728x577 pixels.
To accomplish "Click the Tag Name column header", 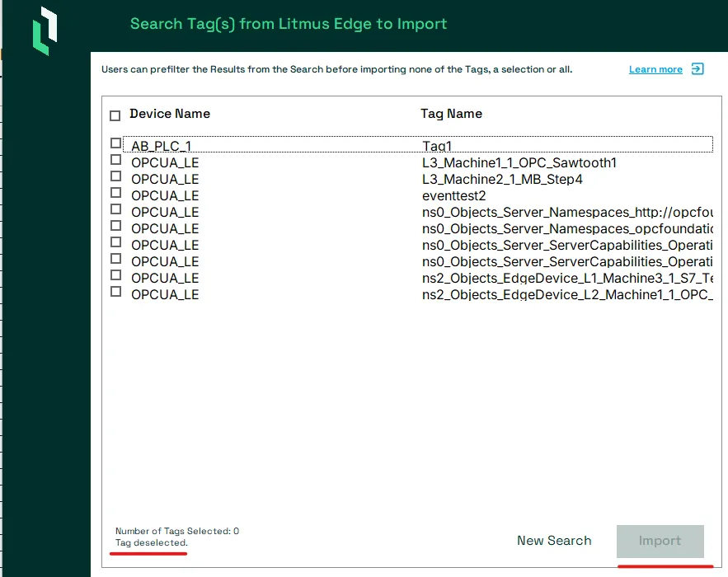I will 451,114.
